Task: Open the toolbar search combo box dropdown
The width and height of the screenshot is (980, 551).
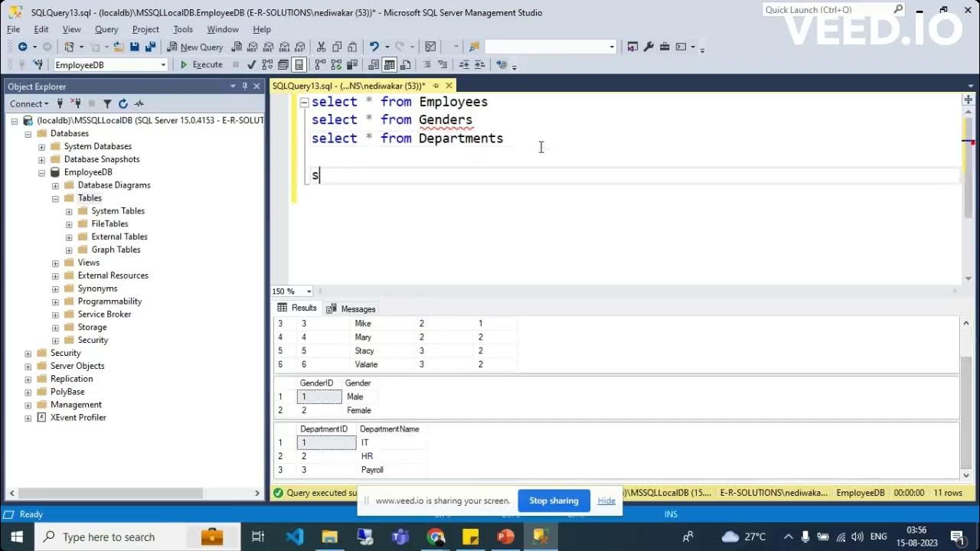Action: 612,47
